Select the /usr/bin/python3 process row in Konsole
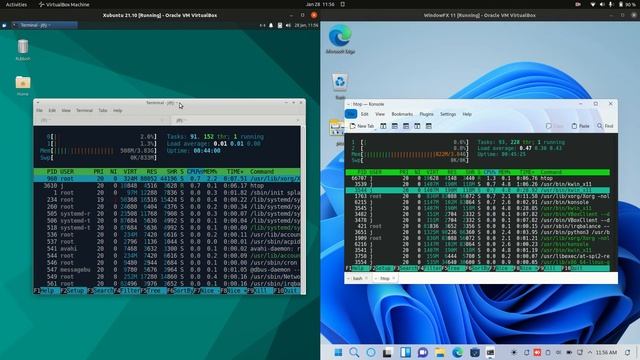640x360 pixels. pyautogui.click(x=478, y=232)
